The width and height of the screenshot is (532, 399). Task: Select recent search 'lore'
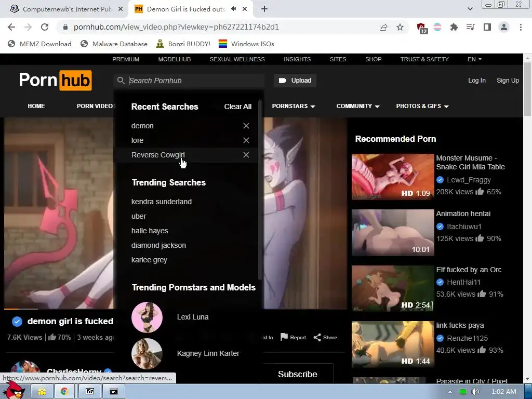(137, 140)
